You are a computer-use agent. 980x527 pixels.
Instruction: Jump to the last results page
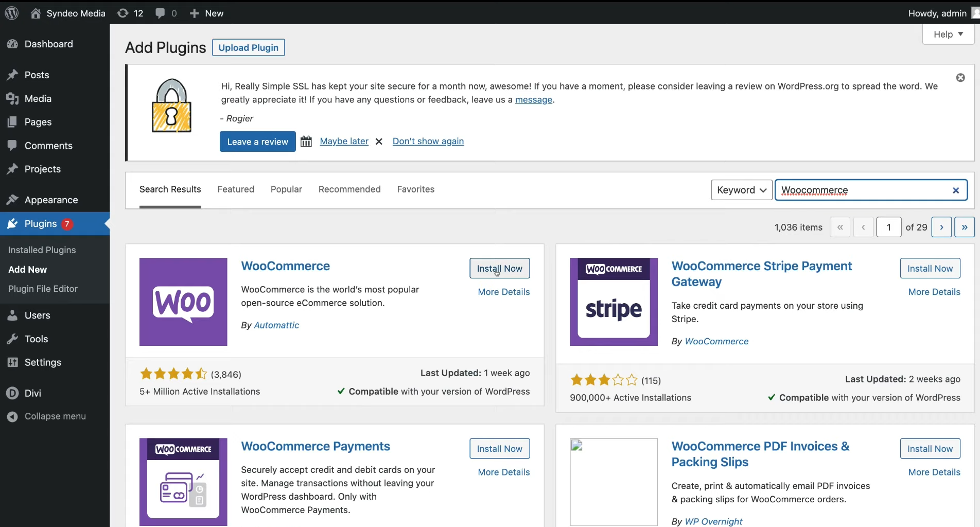point(965,227)
